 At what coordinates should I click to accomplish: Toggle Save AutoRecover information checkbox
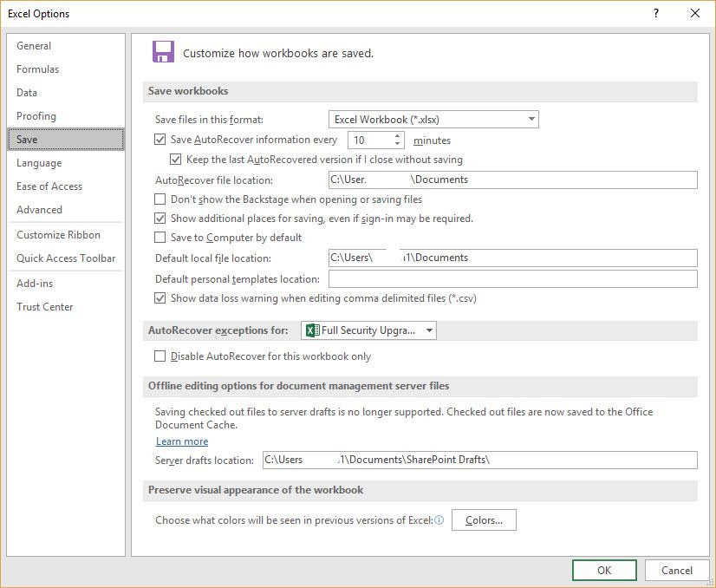point(159,140)
